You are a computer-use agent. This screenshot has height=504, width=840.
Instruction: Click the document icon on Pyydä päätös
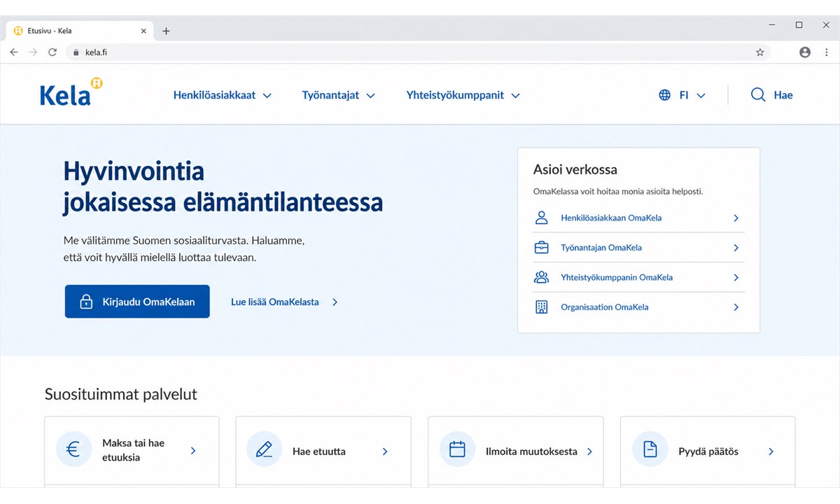(x=650, y=449)
